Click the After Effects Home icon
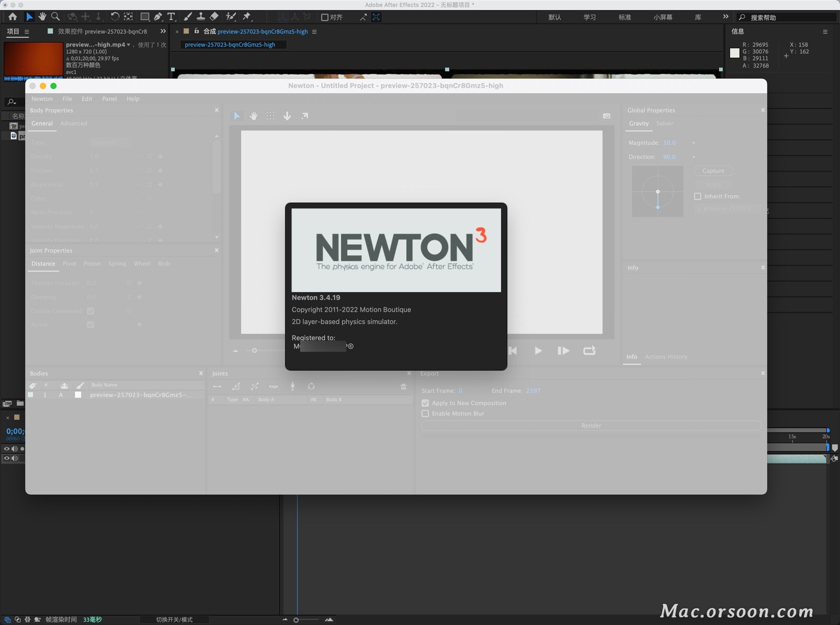Screen dimensions: 840x625 [13, 17]
